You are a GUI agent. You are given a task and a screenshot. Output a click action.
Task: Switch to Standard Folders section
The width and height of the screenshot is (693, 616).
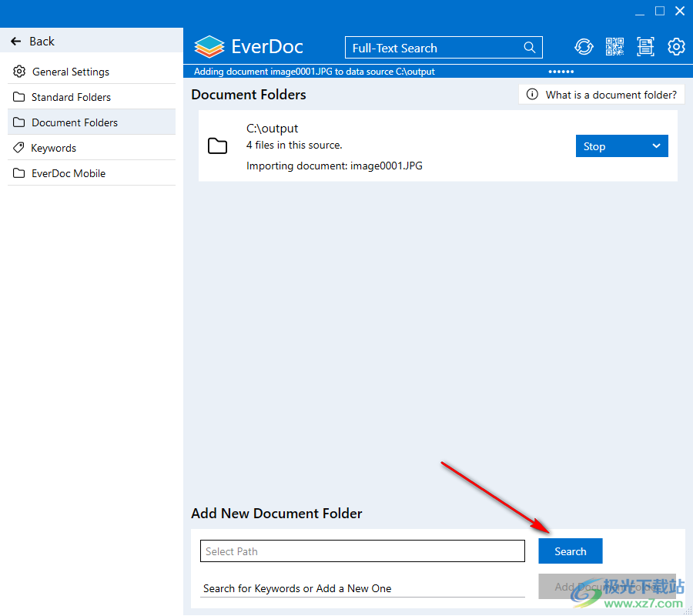92,97
